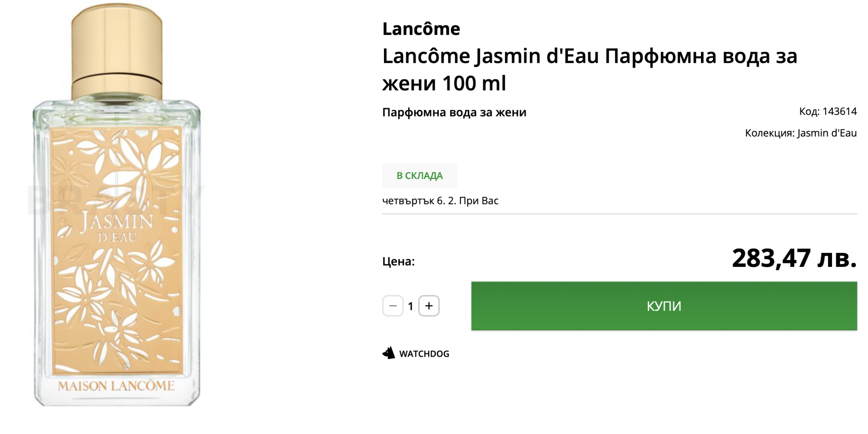
Task: Click the JASMIN D'EAU label on the bottle
Action: (117, 227)
